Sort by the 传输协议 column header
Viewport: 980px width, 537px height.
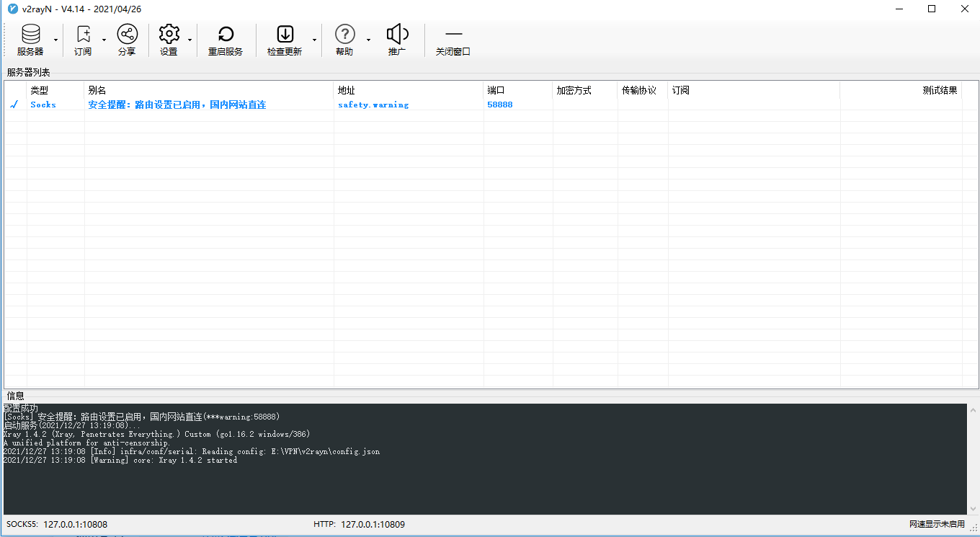point(643,90)
